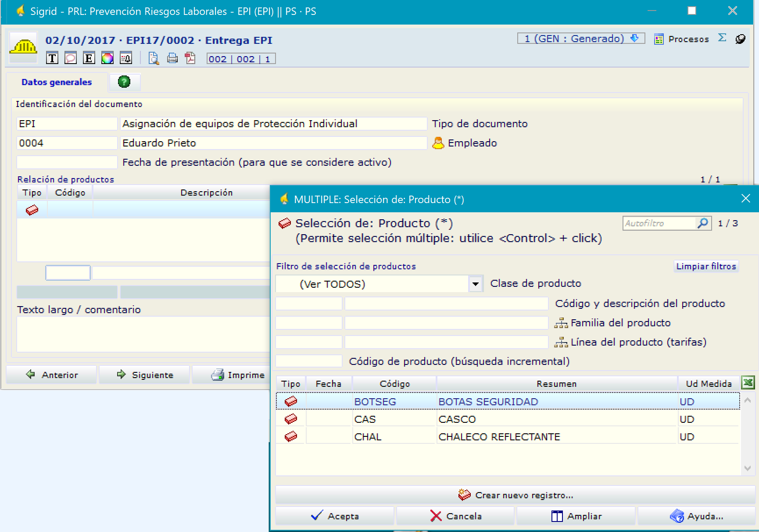This screenshot has height=532, width=759.
Task: Click Crear nuevo registro button
Action: pos(515,495)
